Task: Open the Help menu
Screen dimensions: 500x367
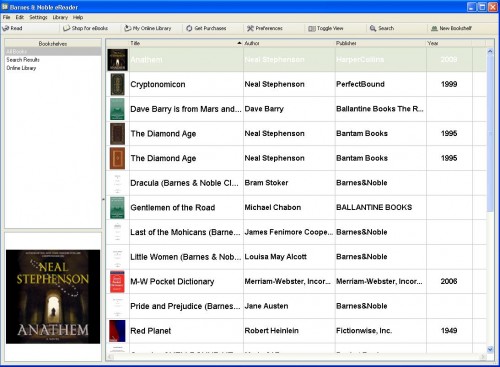Action: 78,17
